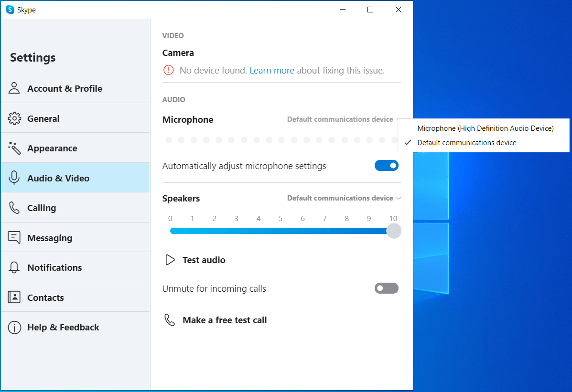The image size is (572, 392).
Task: Enable Unmute for incoming calls toggle
Action: pos(386,288)
